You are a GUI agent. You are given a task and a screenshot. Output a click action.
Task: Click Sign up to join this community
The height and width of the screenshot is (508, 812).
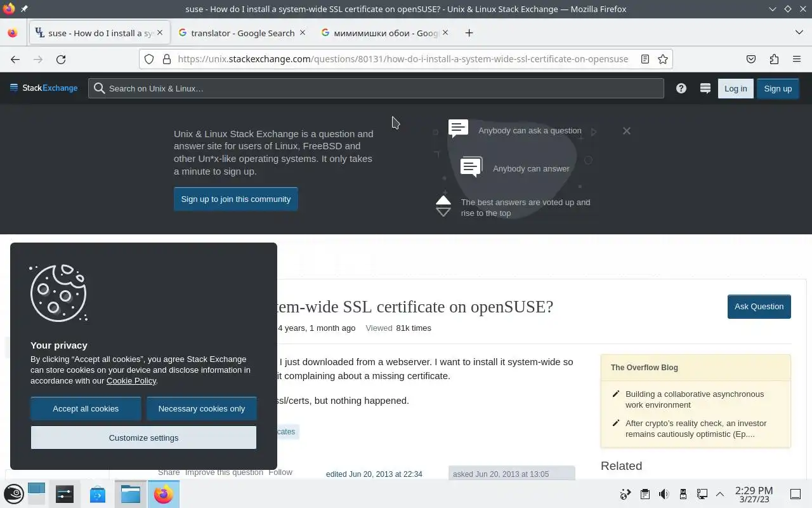click(235, 199)
